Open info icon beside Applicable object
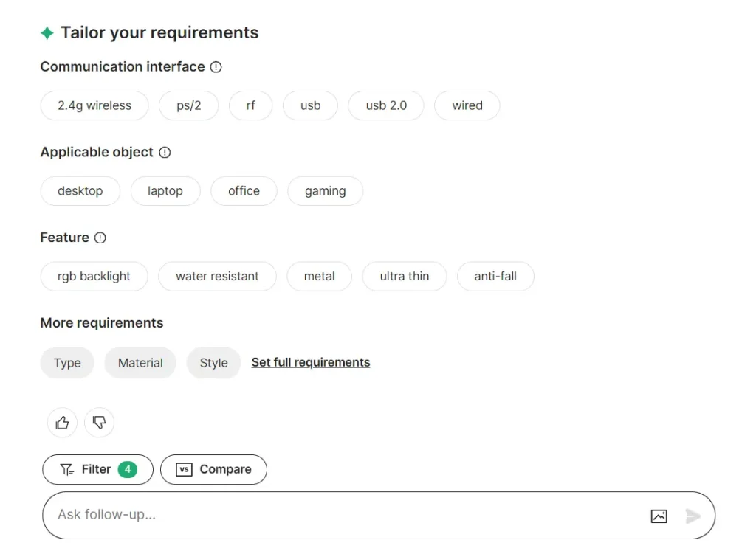This screenshot has width=756, height=554. 165,153
